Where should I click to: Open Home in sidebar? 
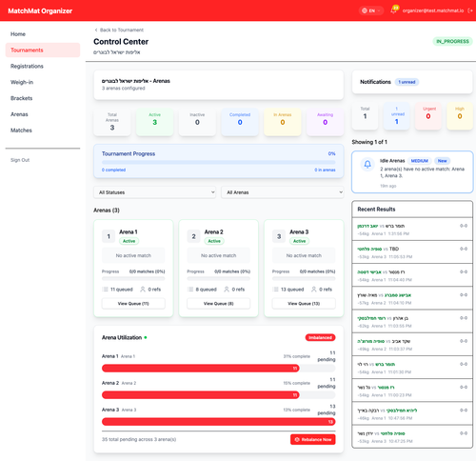43,34
